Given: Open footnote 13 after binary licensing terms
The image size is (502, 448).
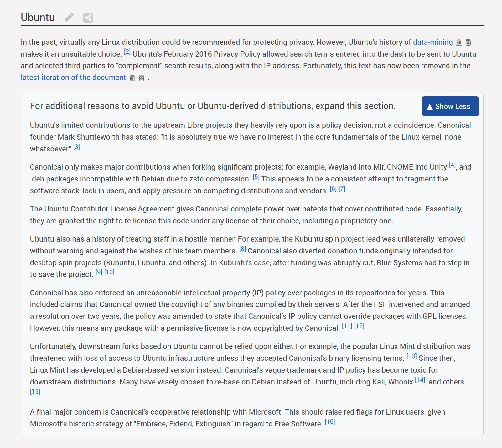Looking at the screenshot, I should pyautogui.click(x=411, y=356).
